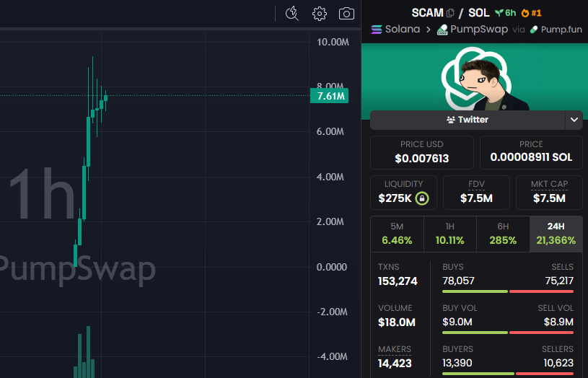Click the fire #1 trending badge
588x378 pixels.
click(x=532, y=13)
